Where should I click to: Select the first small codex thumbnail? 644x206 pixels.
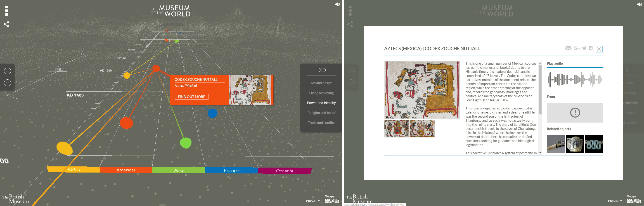(x=397, y=128)
